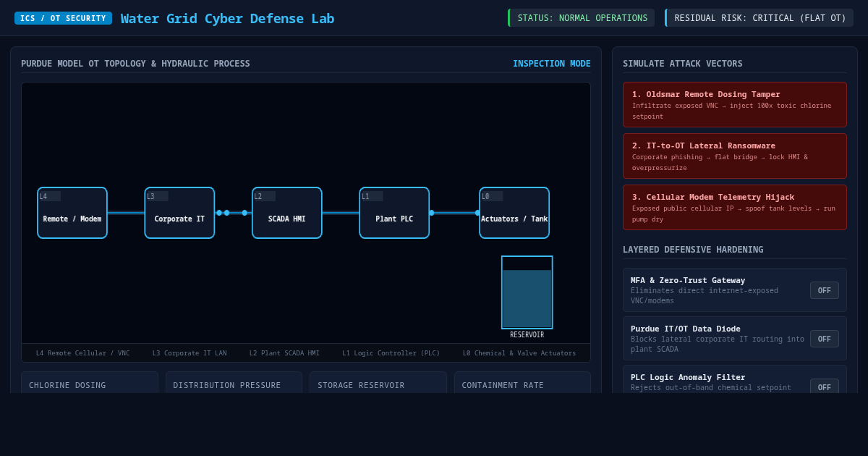868x456 pixels.
Task: Click the L3 Corporate IT LAN legend
Action: pos(190,353)
